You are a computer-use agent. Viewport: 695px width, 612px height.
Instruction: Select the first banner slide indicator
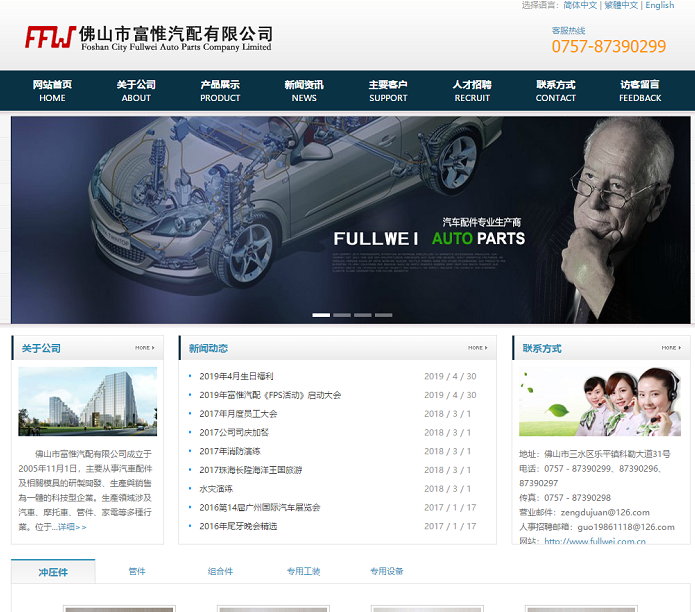[x=321, y=315]
